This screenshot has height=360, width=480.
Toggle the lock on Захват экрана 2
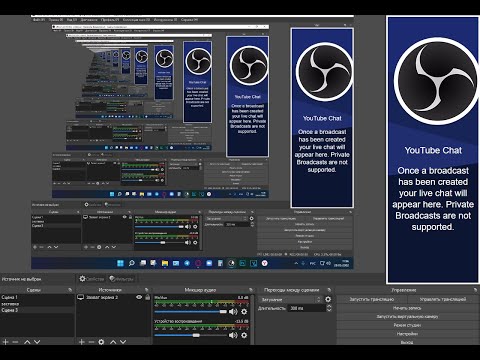point(147,297)
